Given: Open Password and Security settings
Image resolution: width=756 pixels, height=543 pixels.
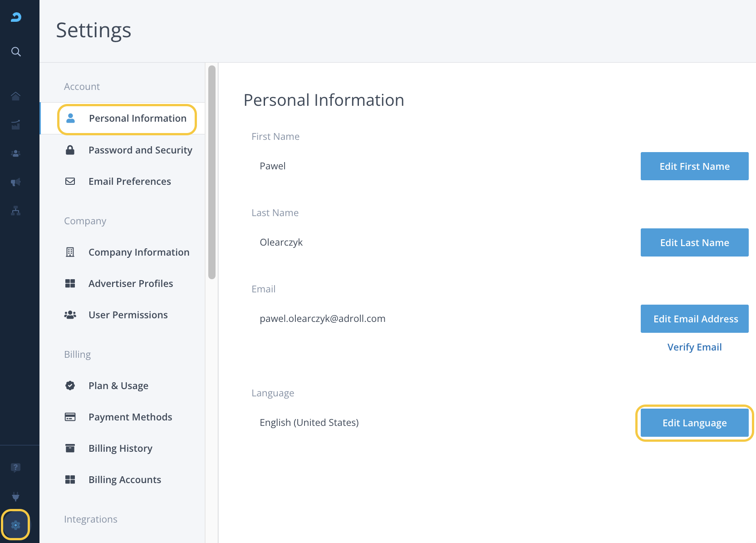Looking at the screenshot, I should click(140, 150).
